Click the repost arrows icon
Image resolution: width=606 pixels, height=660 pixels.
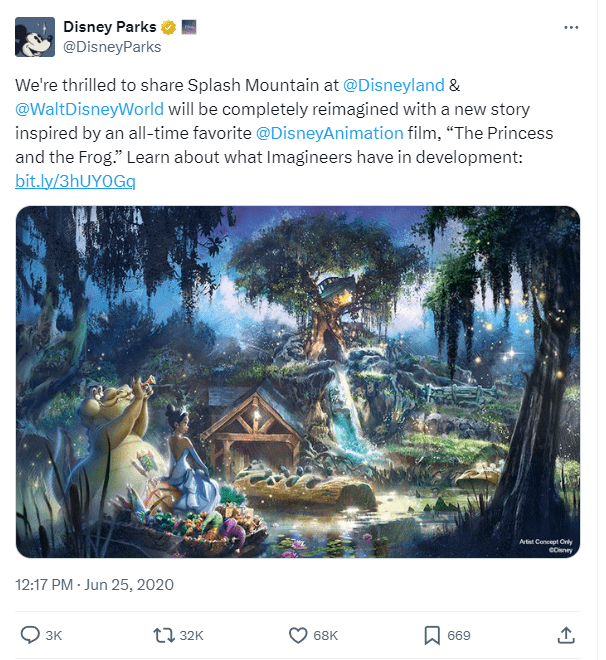pos(162,635)
